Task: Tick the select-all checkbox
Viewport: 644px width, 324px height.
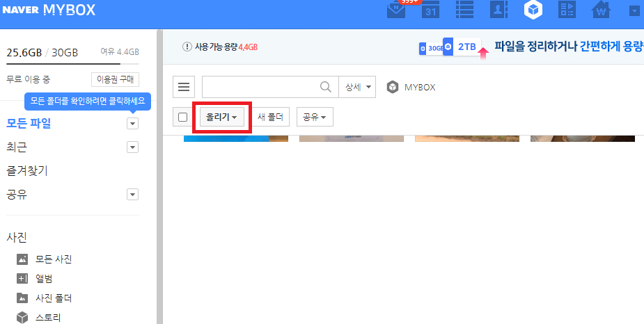Action: (183, 118)
